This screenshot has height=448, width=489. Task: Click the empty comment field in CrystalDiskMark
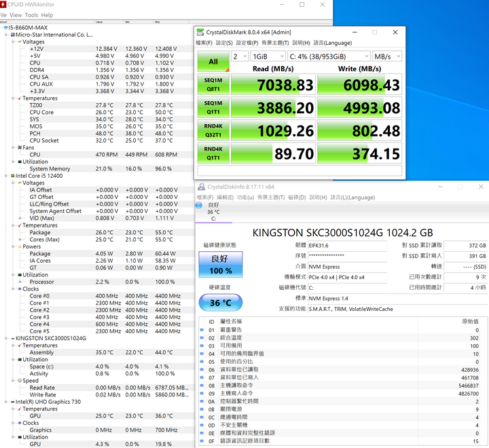pos(300,171)
